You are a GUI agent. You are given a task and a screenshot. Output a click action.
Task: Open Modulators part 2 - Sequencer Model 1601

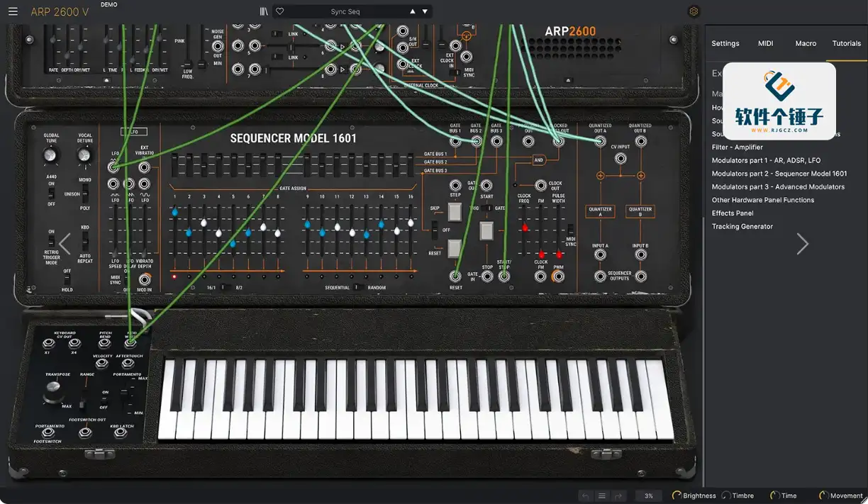(x=779, y=174)
